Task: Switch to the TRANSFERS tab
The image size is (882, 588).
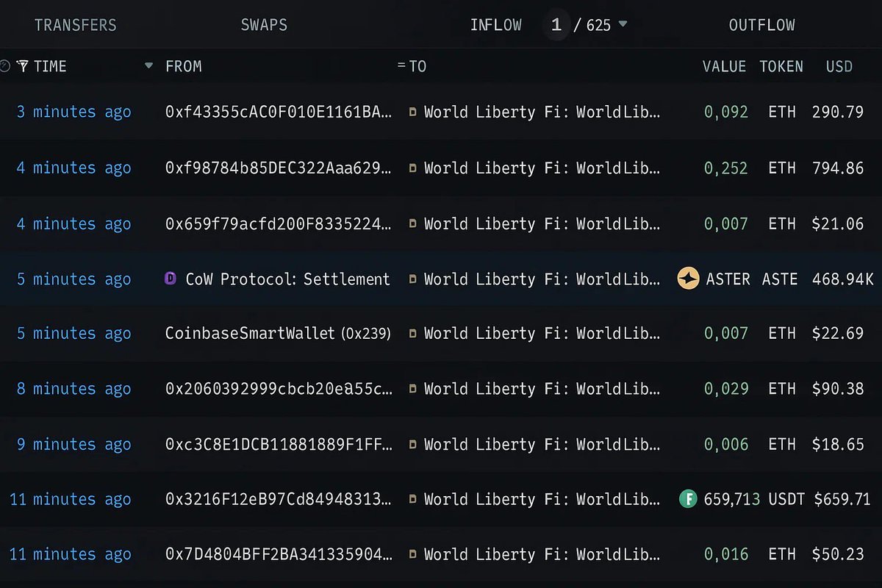Action: point(75,25)
